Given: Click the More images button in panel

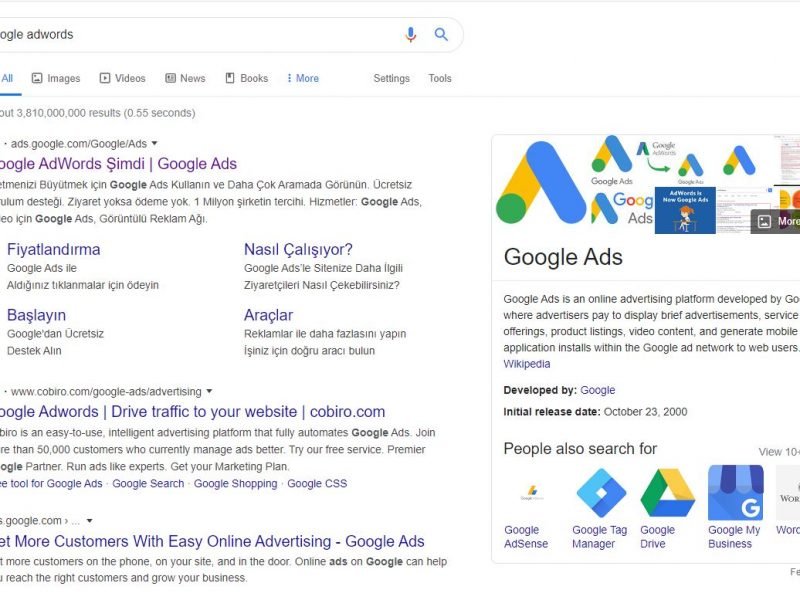Looking at the screenshot, I should (776, 221).
